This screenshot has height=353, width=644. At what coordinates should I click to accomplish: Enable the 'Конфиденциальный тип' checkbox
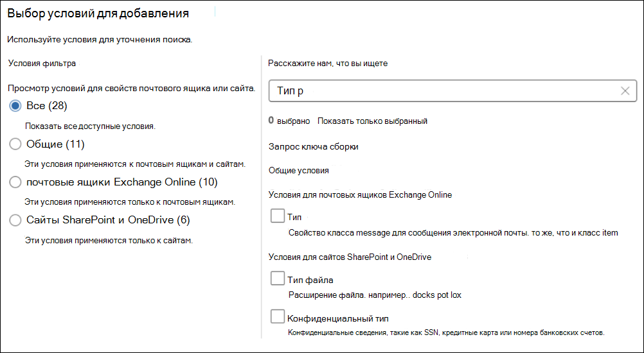click(278, 316)
